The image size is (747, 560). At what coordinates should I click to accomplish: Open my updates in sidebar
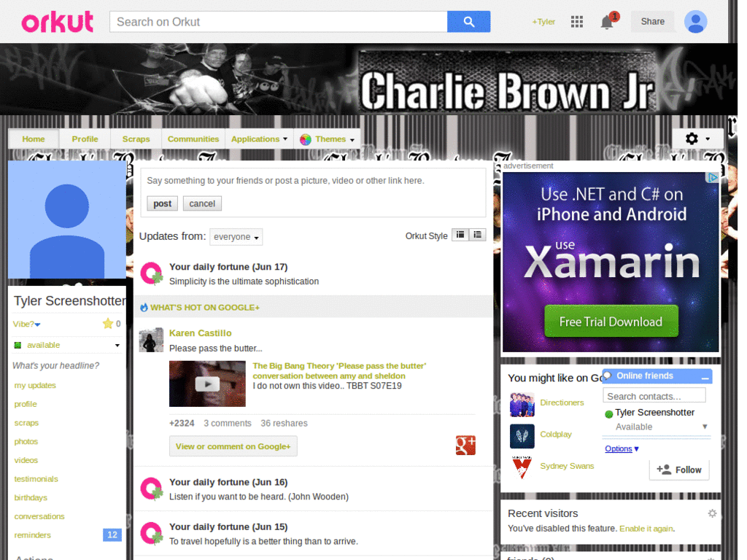[35, 385]
